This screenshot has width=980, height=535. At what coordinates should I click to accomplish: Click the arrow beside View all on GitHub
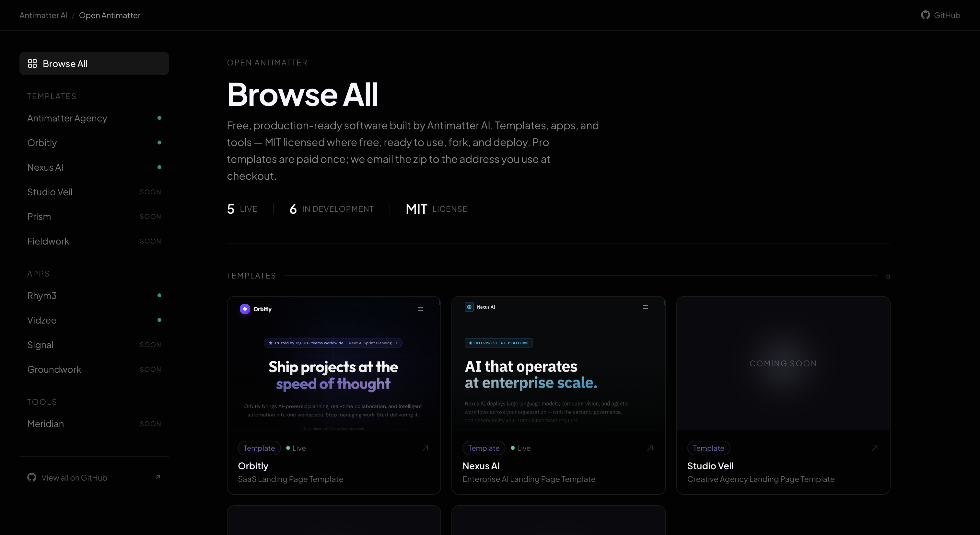point(157,477)
